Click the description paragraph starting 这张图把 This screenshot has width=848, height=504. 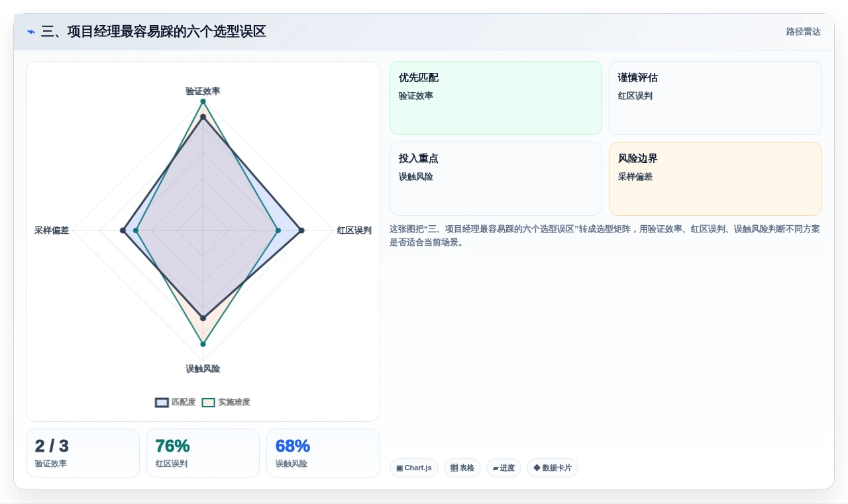[605, 236]
